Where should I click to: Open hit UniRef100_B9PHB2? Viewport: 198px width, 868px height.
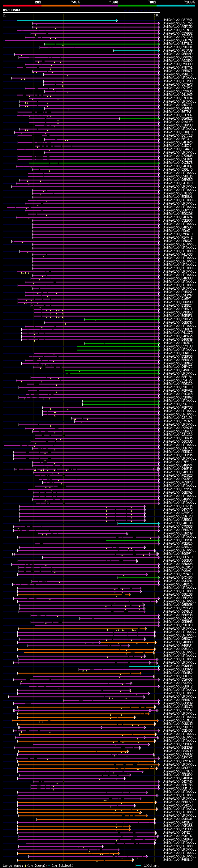pos(177,744)
